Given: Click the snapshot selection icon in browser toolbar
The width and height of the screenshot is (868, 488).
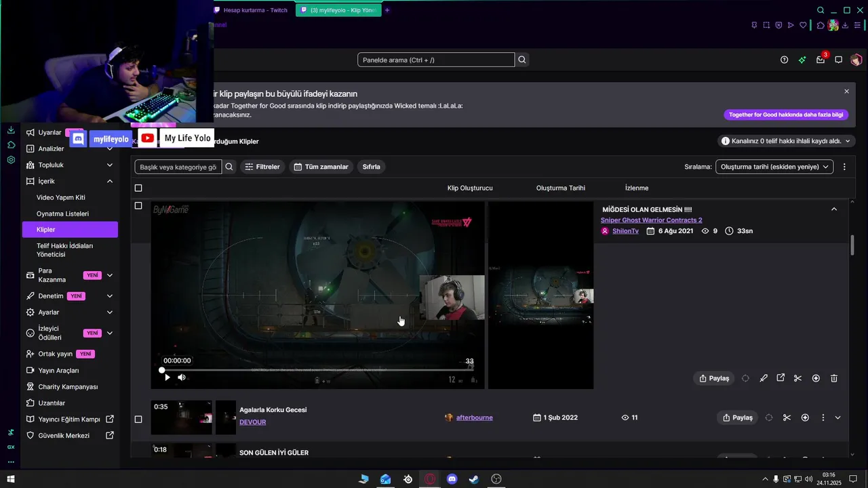Looking at the screenshot, I should 766,25.
